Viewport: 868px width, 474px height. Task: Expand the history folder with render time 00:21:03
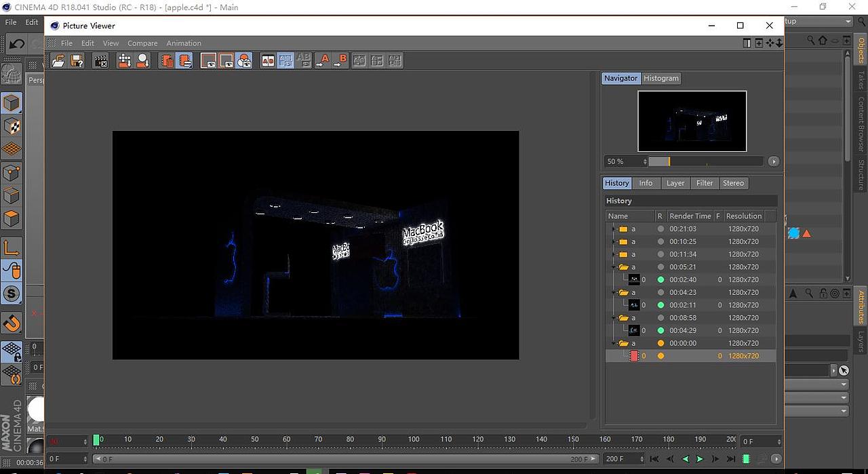click(613, 229)
